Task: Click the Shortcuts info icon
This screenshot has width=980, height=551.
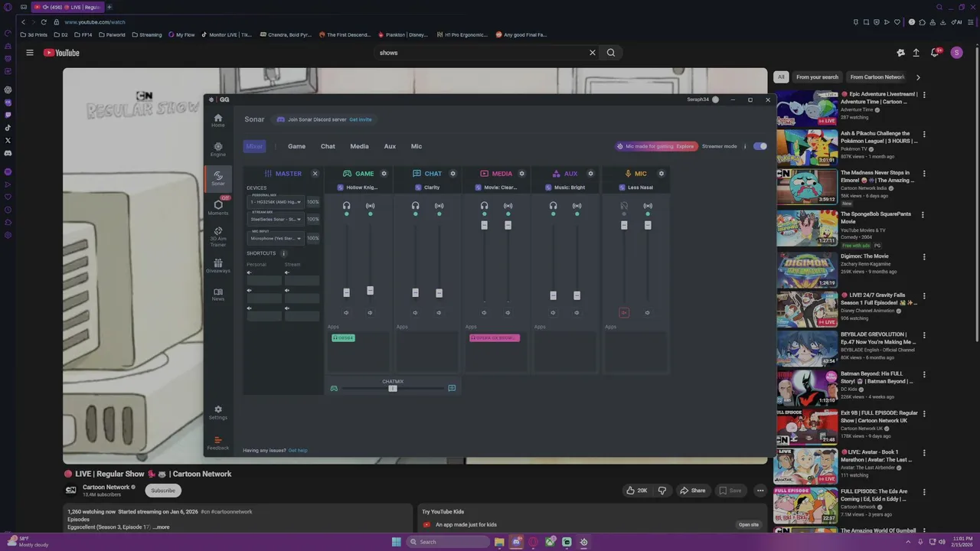Action: pos(283,253)
